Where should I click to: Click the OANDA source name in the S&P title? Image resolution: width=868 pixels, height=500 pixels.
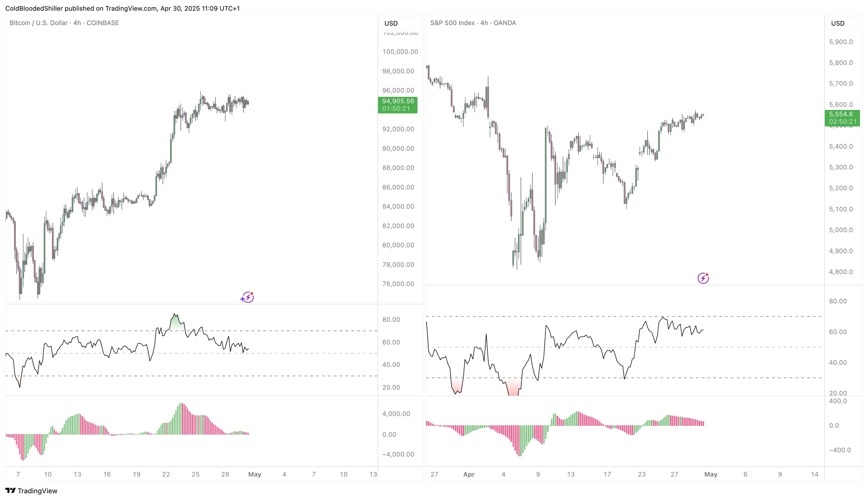point(505,23)
